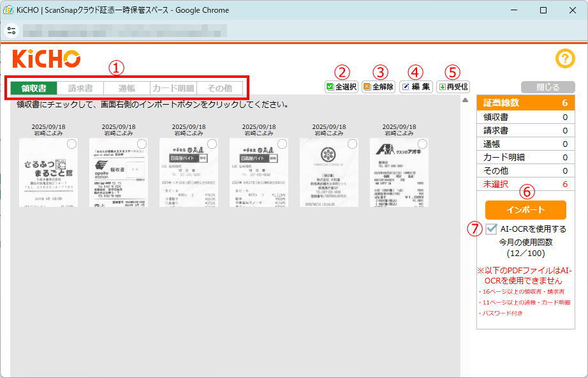The height and width of the screenshot is (378, 588).
Task: Click the 再受信 re-receive button
Action: point(453,87)
